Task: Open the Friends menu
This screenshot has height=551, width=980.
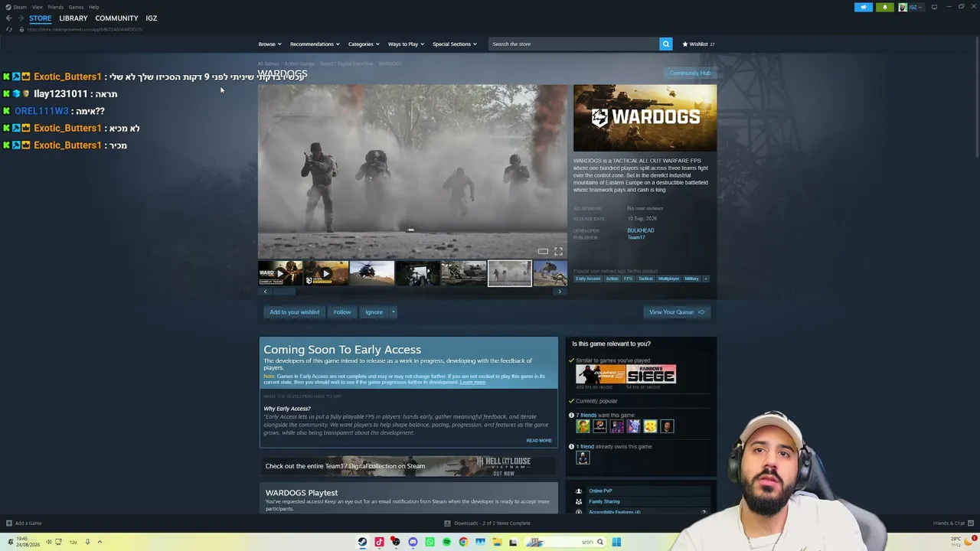Action: [x=56, y=7]
